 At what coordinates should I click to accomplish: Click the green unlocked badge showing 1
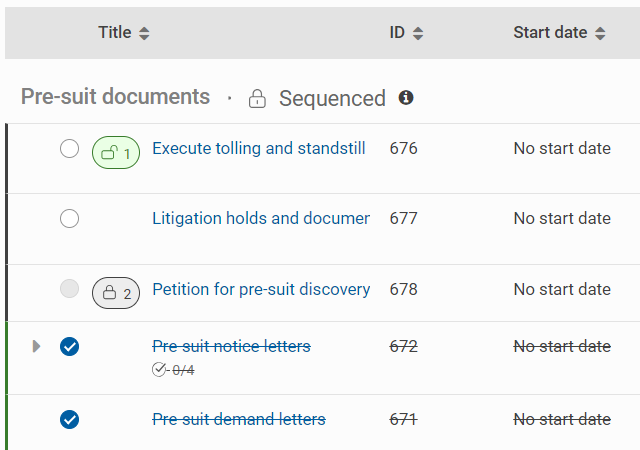pyautogui.click(x=116, y=153)
